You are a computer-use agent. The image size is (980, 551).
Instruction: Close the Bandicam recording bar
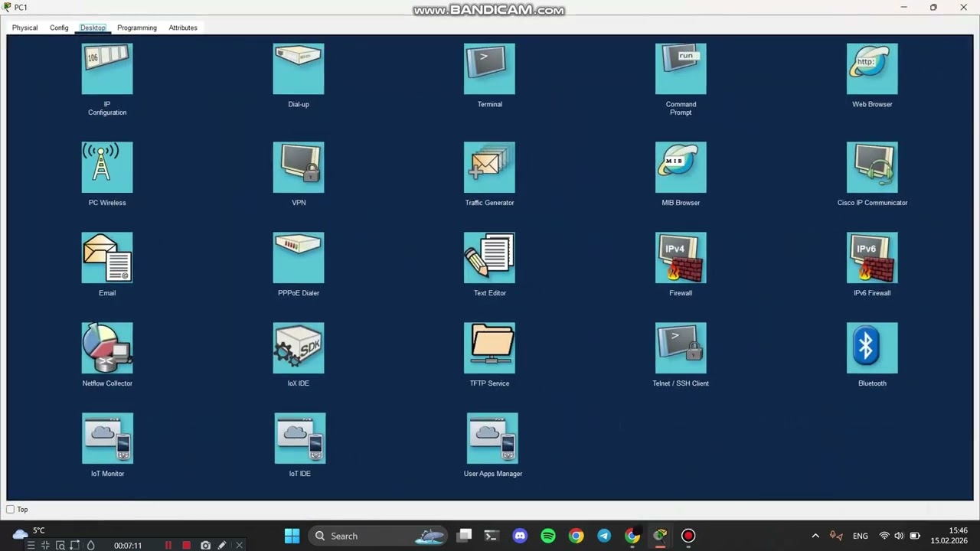pyautogui.click(x=239, y=545)
